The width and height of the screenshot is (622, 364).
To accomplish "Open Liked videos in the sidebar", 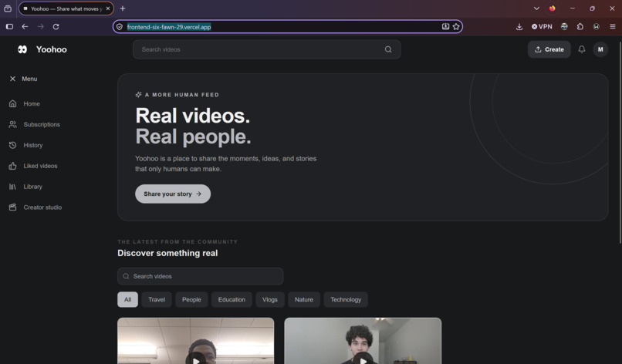I will [x=33, y=166].
